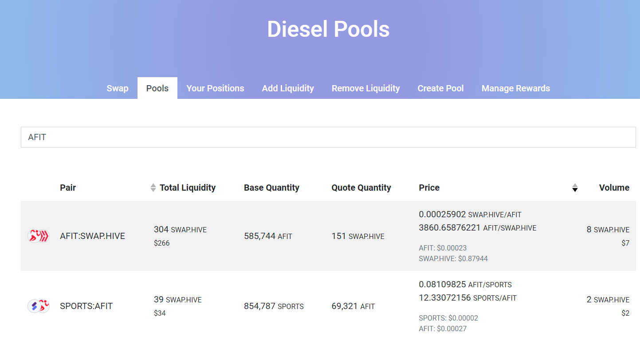
Task: Switch to the Create Pool tab
Action: (x=440, y=88)
